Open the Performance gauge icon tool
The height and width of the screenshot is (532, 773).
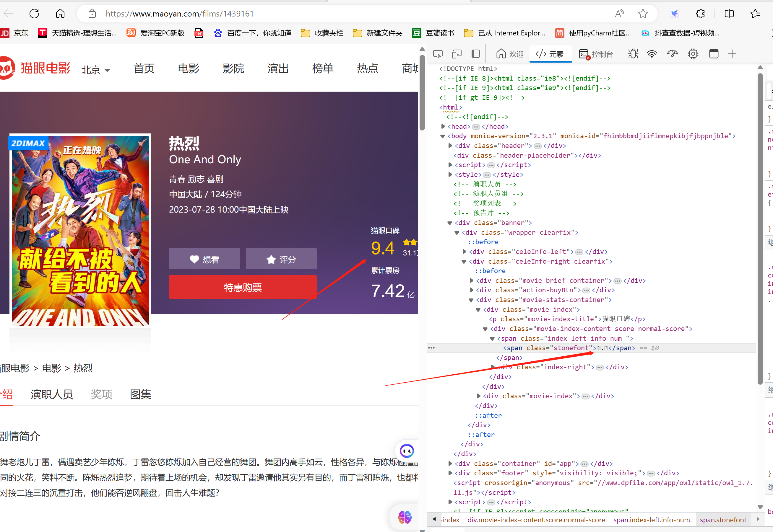tap(672, 54)
